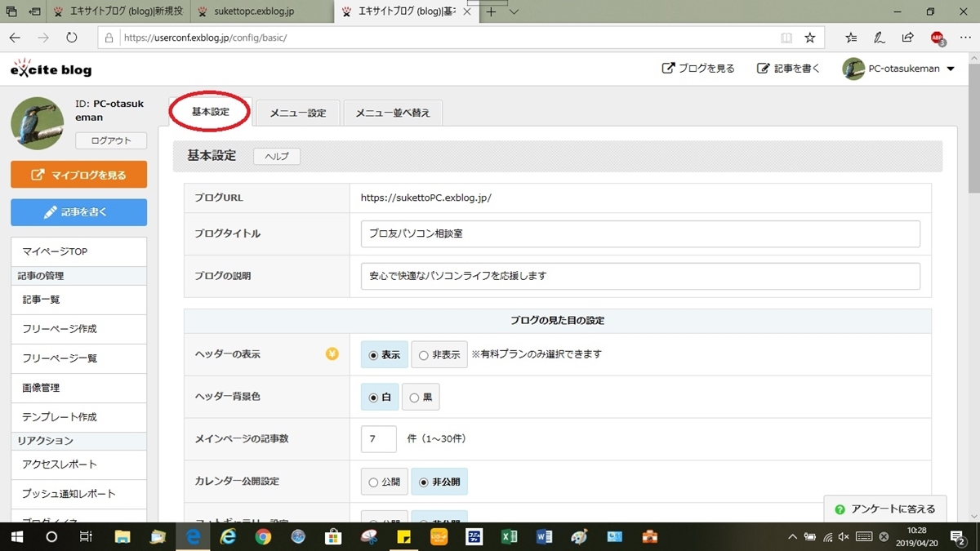Open Word from the taskbar
Viewport: 980px width, 551px height.
(x=544, y=537)
